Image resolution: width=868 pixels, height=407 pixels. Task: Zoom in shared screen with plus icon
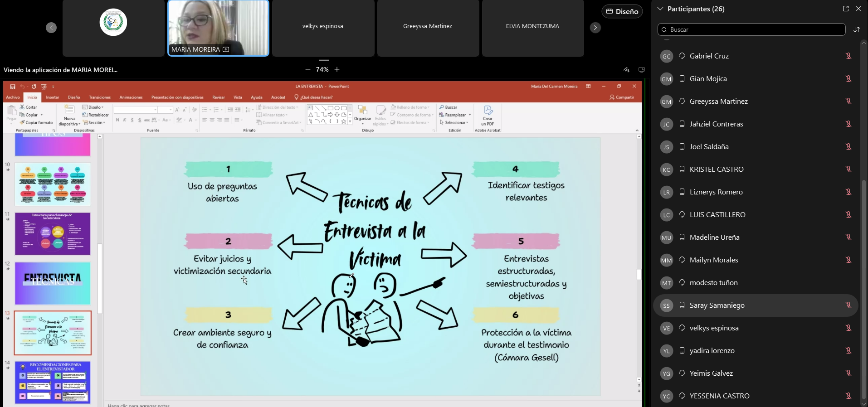pos(337,69)
